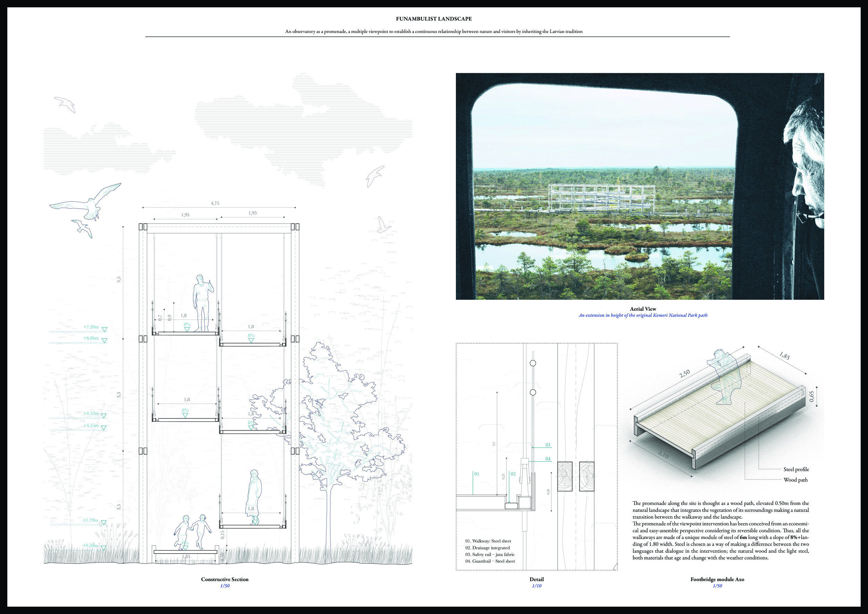Click the FUNAMBULIST LANDSCAPE title
The height and width of the screenshot is (614, 868).
434,18
